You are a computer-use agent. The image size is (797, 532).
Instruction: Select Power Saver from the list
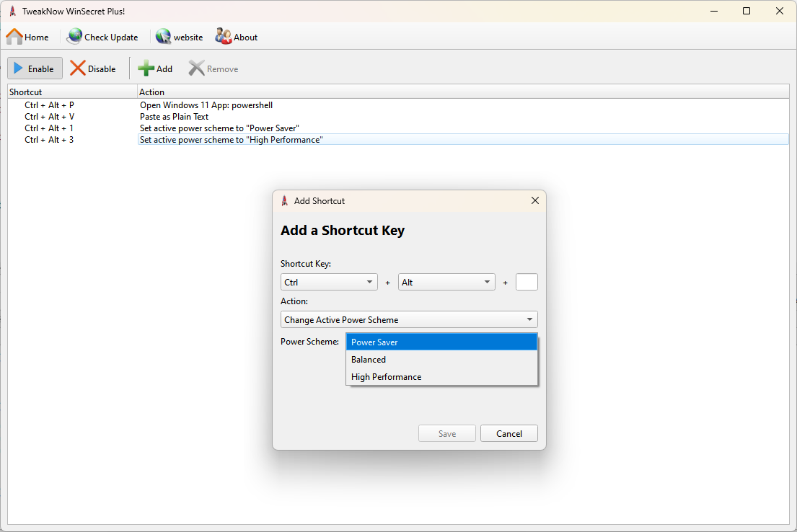point(441,342)
